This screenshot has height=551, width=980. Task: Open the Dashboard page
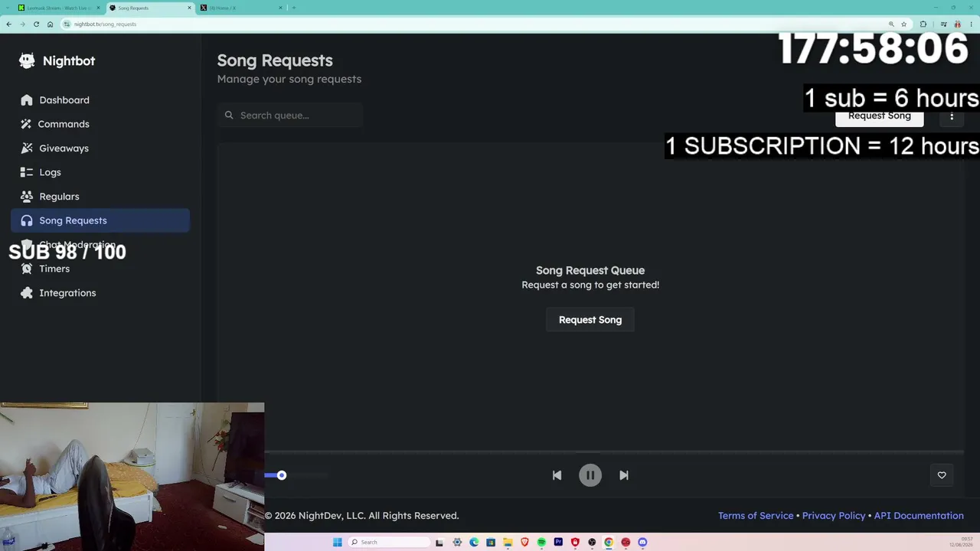click(100, 100)
